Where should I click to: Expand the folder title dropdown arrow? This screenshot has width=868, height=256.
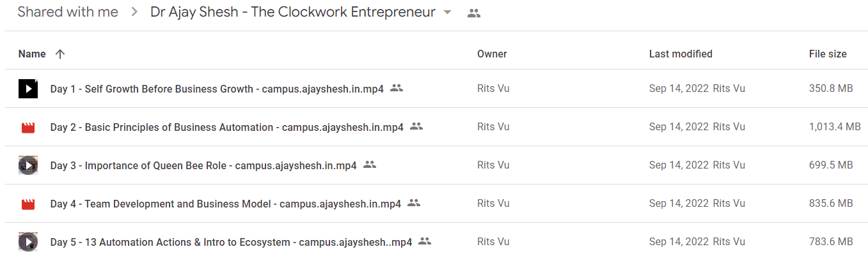coord(447,13)
